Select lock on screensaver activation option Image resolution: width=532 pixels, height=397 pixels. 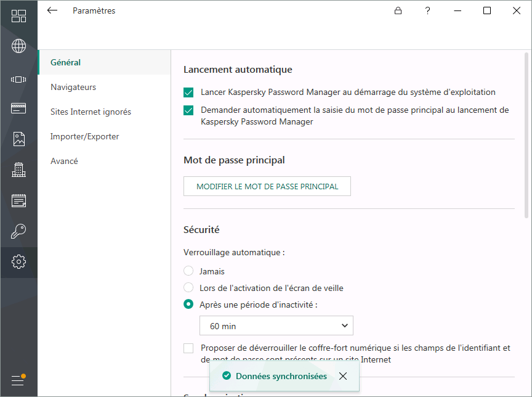click(188, 288)
